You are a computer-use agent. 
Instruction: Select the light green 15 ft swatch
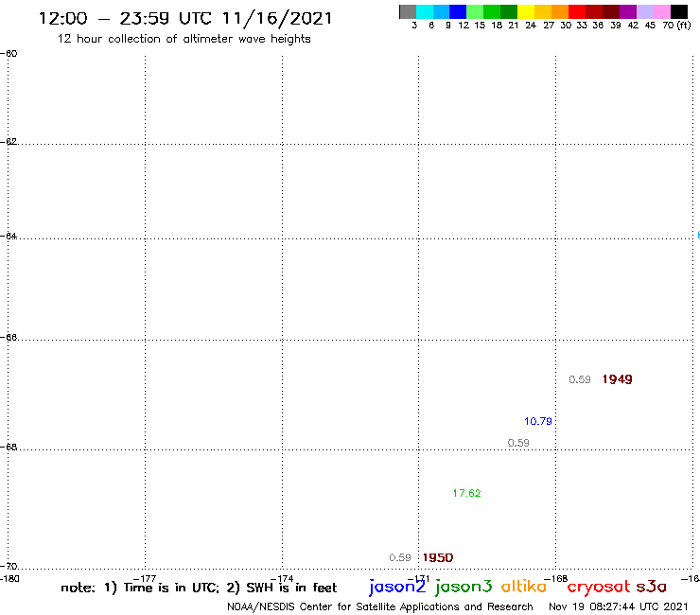click(x=476, y=11)
